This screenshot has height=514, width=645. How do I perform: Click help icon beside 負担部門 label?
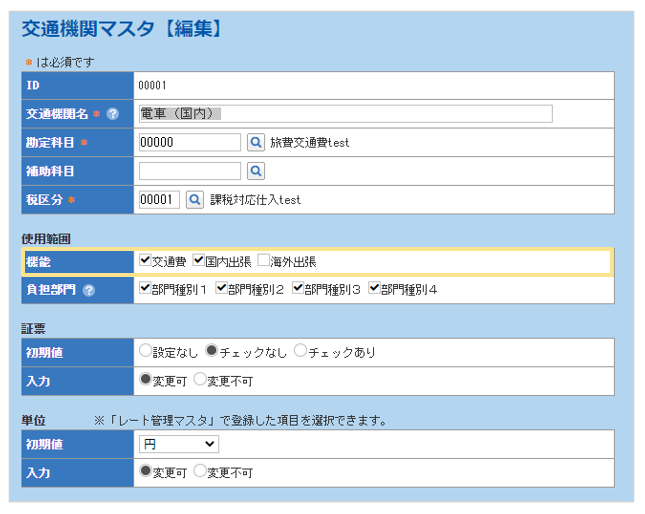pyautogui.click(x=89, y=291)
